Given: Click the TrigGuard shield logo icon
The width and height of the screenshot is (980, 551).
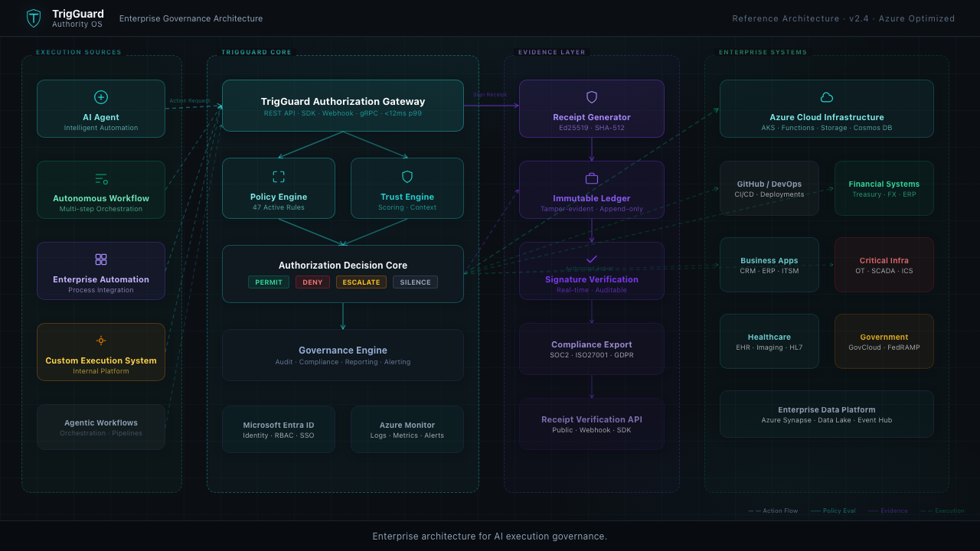Looking at the screenshot, I should coord(34,18).
